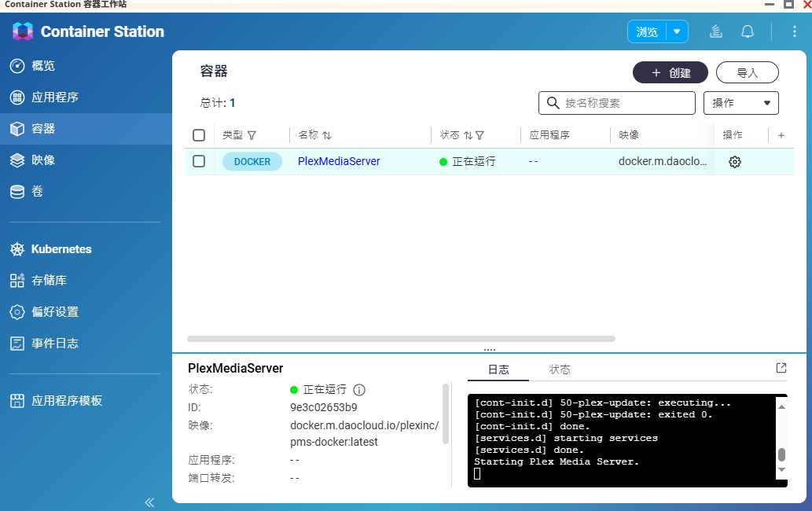Open notifications bell icon
This screenshot has width=812, height=511.
[x=748, y=31]
